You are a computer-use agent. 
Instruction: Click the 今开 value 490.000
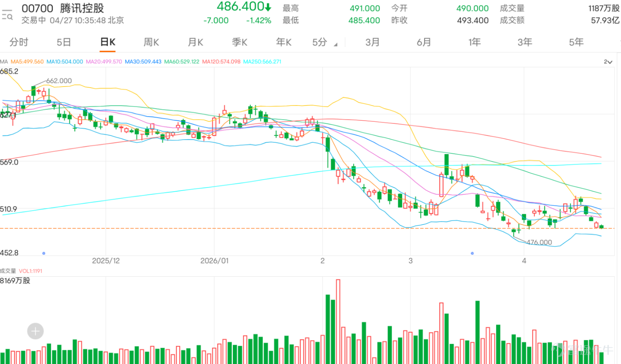click(472, 8)
